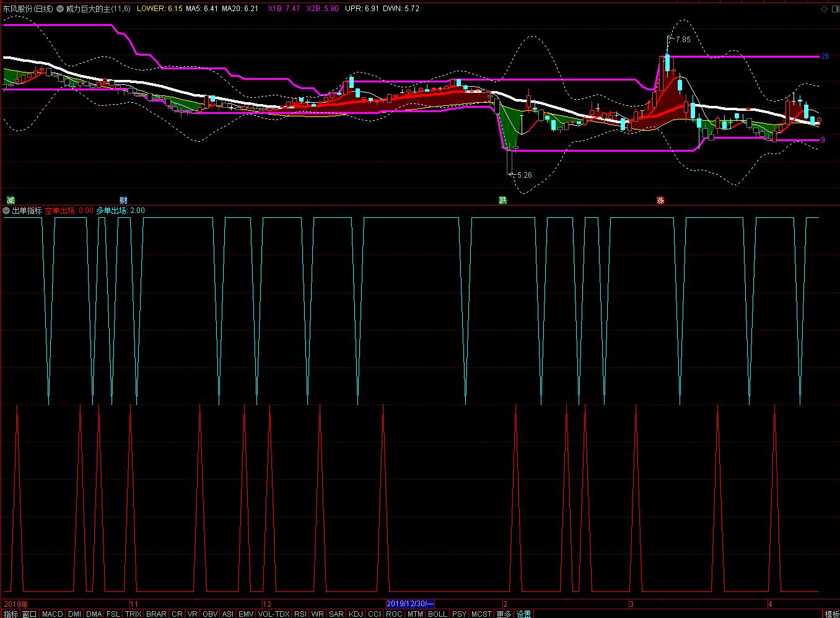Screen dimensions: 840x618
Task: Click the month 2 timeline label
Action: click(505, 604)
